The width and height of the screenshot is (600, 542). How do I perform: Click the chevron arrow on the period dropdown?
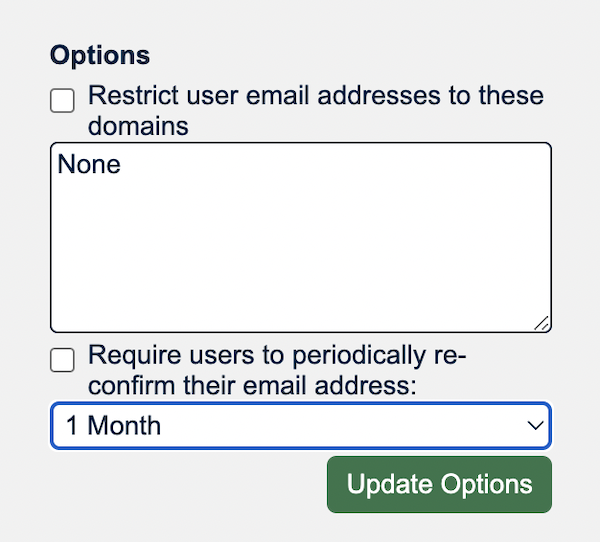(535, 425)
